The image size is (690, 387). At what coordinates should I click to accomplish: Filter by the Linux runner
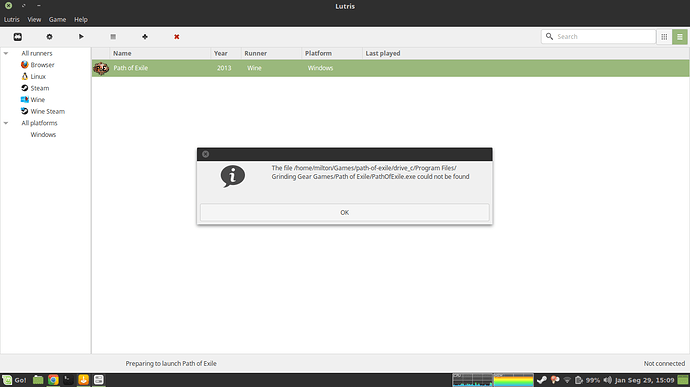pos(38,77)
